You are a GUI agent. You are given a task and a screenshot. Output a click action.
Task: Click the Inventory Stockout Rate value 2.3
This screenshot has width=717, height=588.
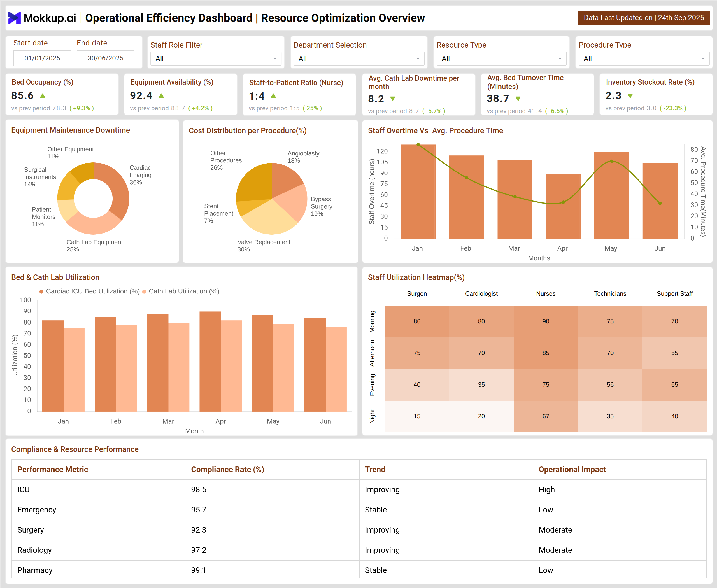click(x=614, y=96)
